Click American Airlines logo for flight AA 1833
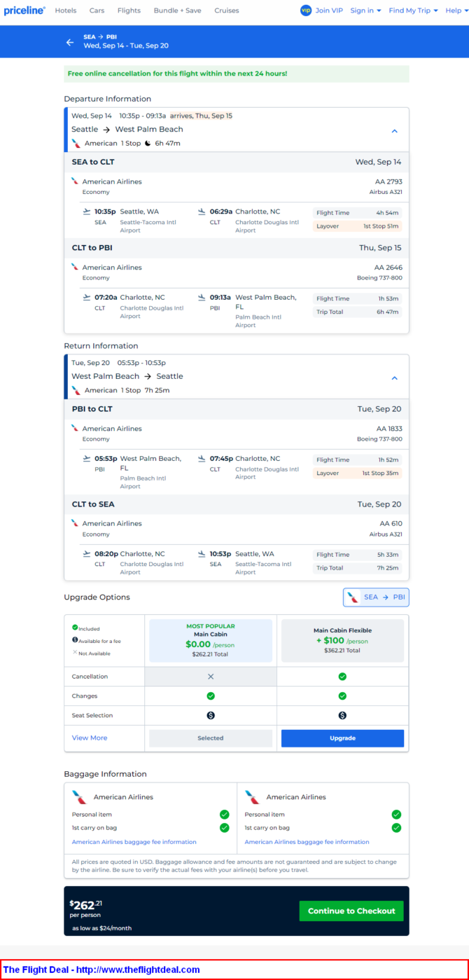 (x=75, y=428)
